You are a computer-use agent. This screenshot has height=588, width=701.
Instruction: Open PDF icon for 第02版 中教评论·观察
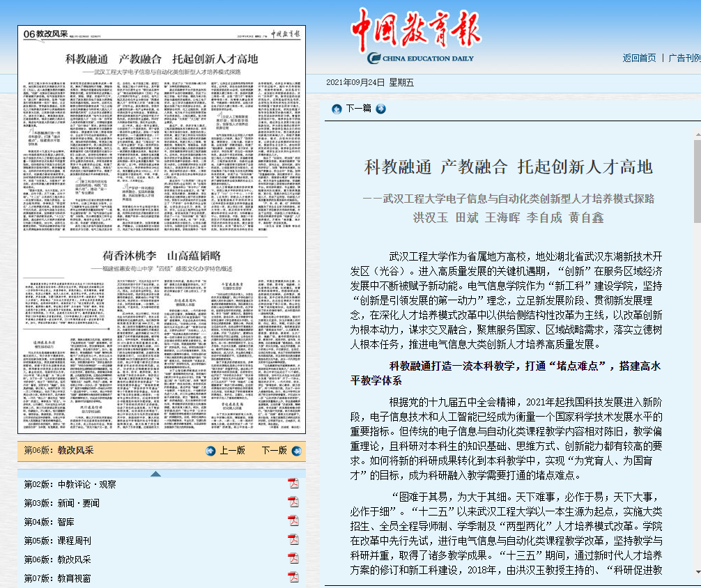(293, 483)
